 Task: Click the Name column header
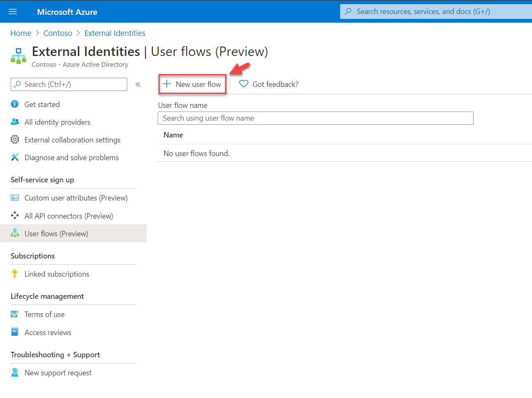173,135
